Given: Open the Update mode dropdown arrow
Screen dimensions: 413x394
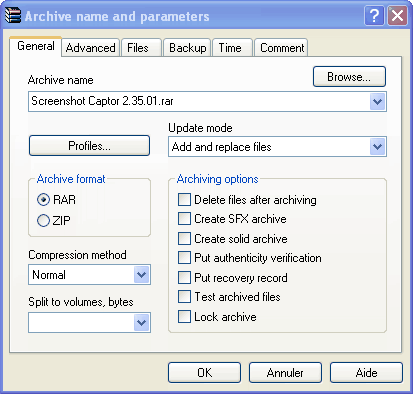Looking at the screenshot, I should [x=378, y=147].
